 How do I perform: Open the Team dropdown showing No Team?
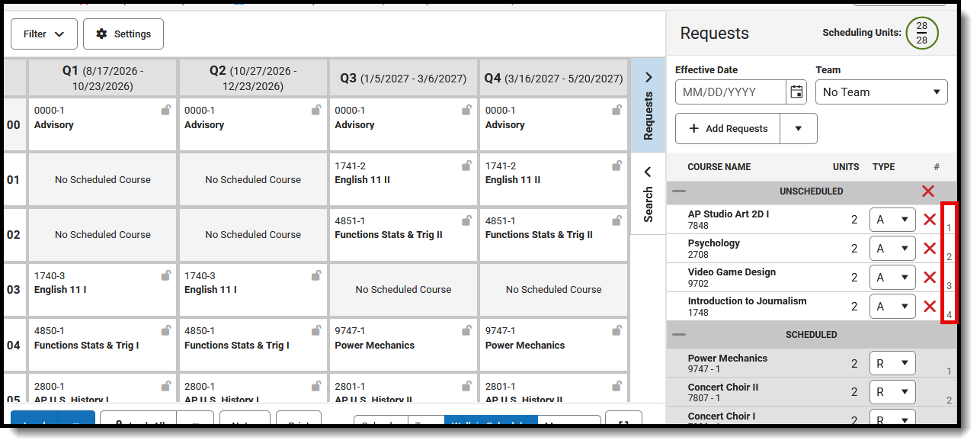882,92
